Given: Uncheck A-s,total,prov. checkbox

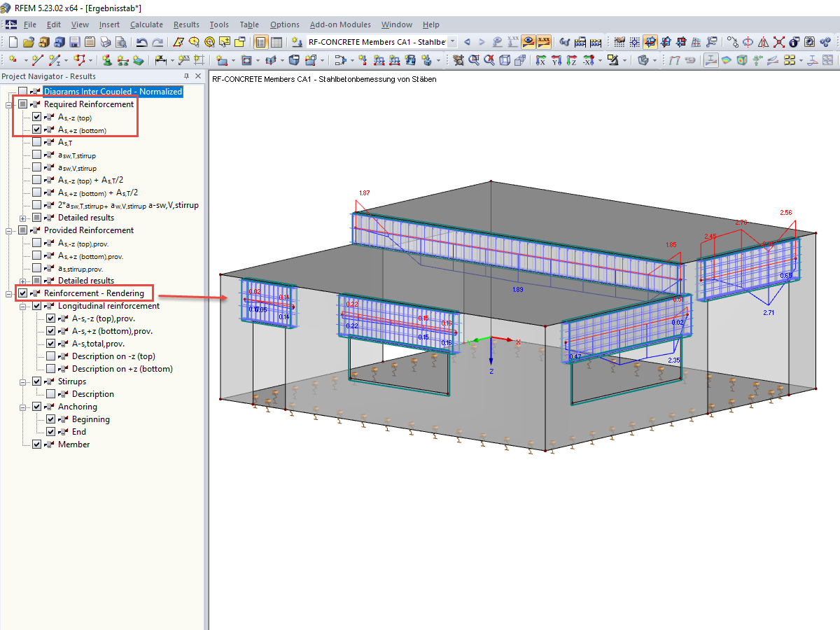Looking at the screenshot, I should click(x=51, y=344).
